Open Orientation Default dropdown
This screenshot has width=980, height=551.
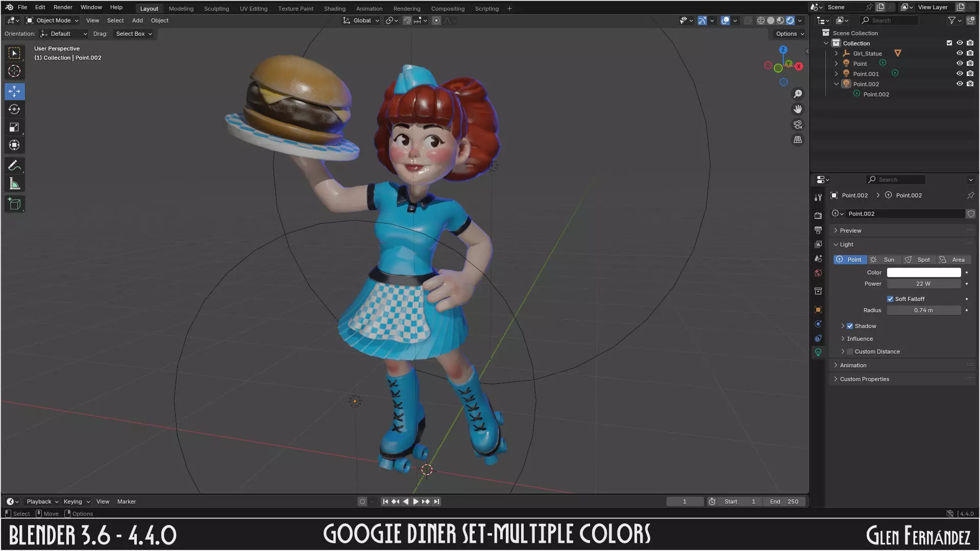click(x=64, y=34)
